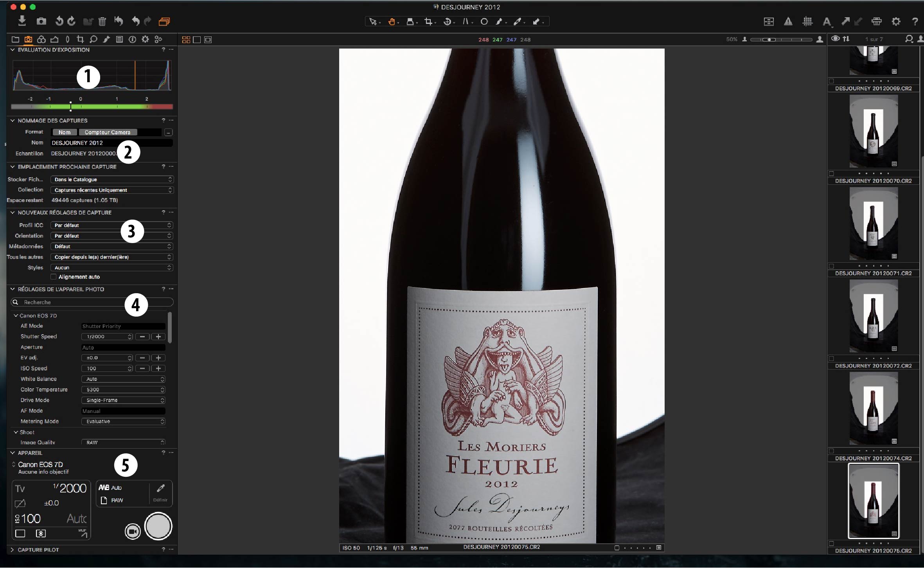This screenshot has width=924, height=568.
Task: Click the printer icon
Action: (x=877, y=22)
